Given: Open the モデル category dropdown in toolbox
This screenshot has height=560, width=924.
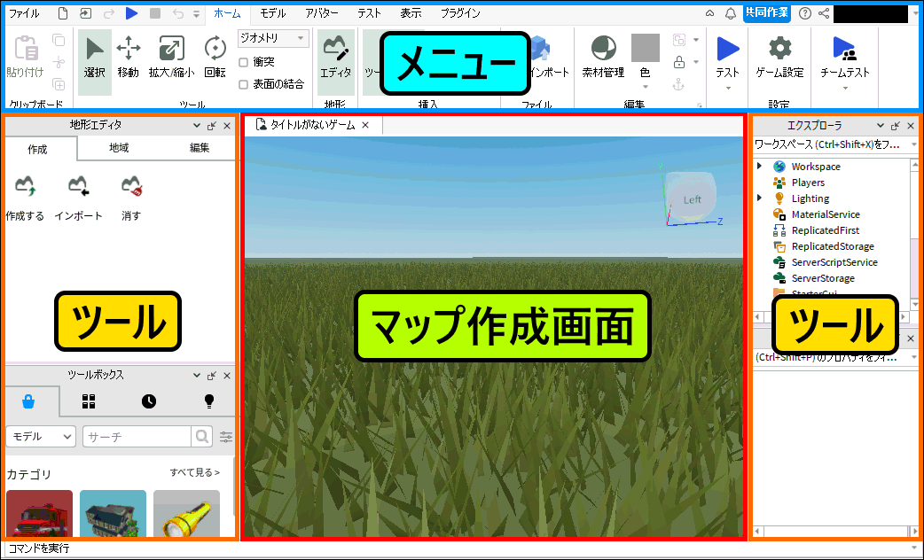Looking at the screenshot, I should point(41,436).
